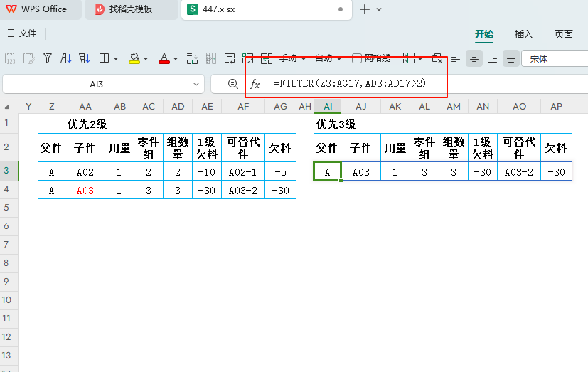The image size is (588, 372).
Task: Switch to the 找稻壳模板 tab
Action: 131,9
